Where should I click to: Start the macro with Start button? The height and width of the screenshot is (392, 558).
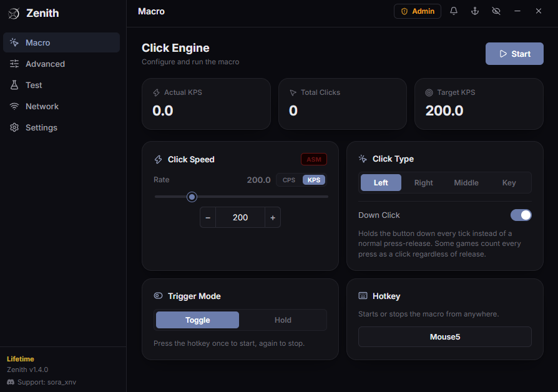[x=514, y=54]
